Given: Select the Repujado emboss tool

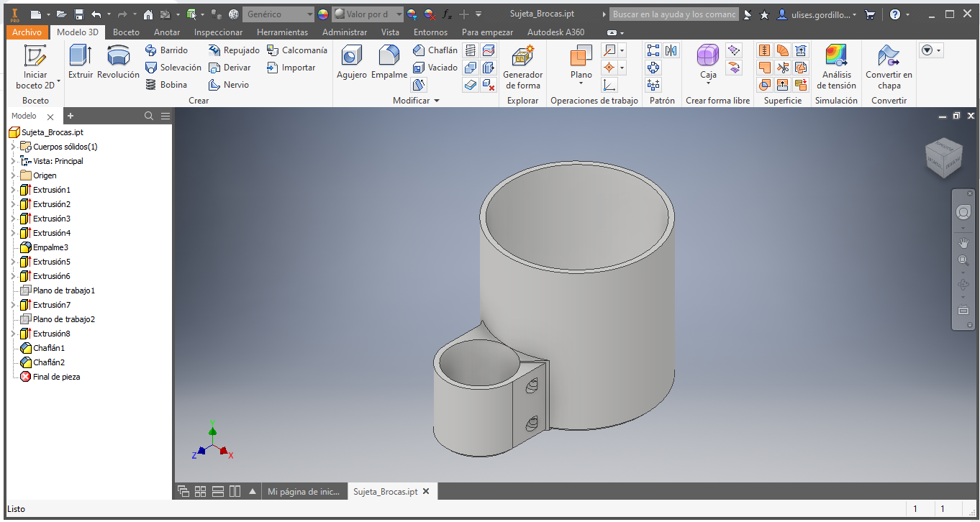Looking at the screenshot, I should click(x=234, y=50).
